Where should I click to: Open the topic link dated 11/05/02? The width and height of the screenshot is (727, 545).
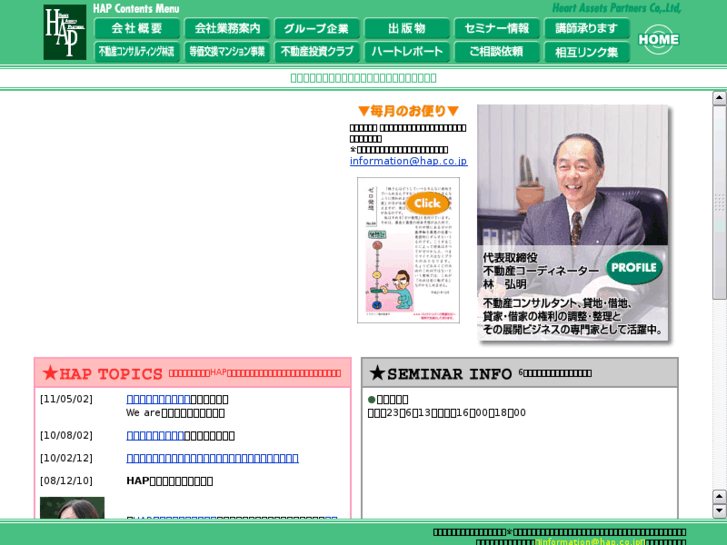[158, 399]
